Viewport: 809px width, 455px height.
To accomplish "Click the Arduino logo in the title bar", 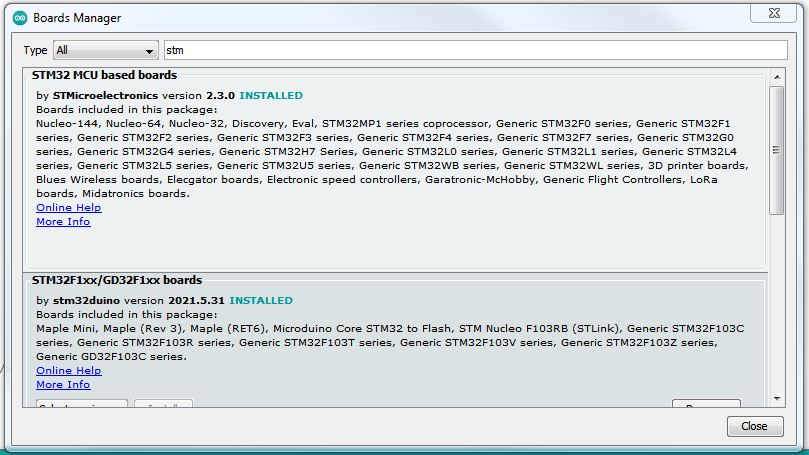I will [x=20, y=18].
